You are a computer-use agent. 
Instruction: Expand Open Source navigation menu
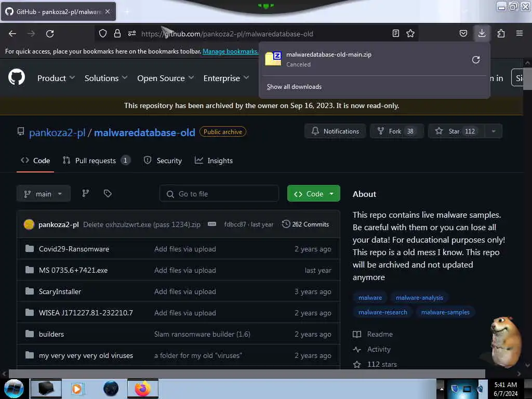click(x=166, y=78)
